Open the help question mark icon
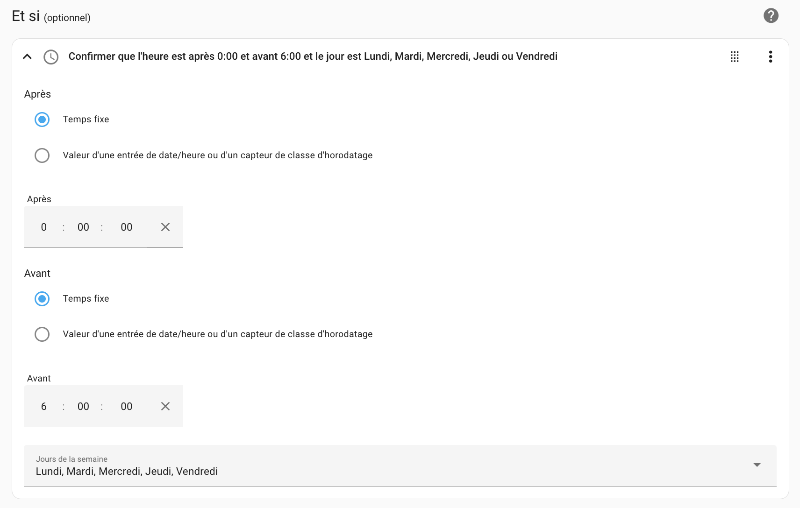 770,16
